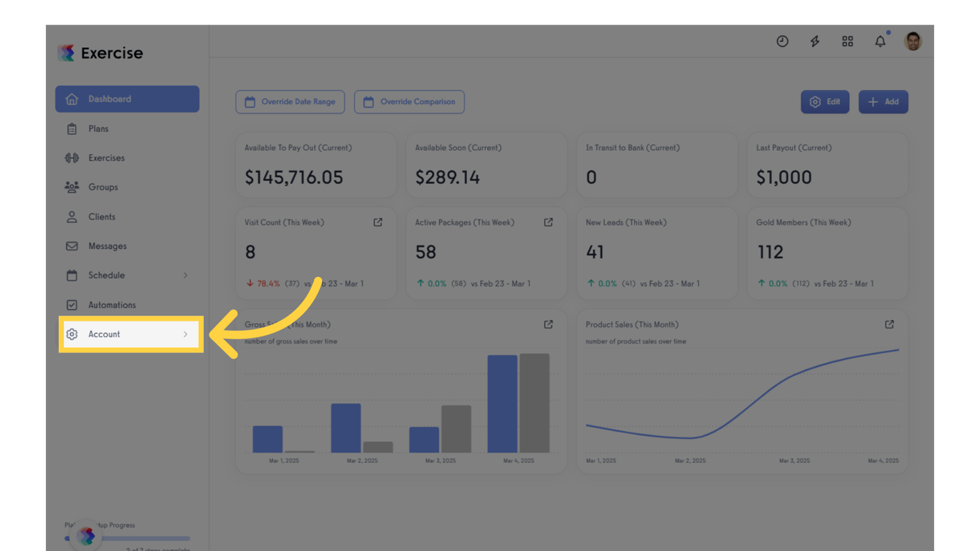Screen dimensions: 980x551
Task: Click "number of product sales over time" subtitle
Action: [636, 342]
